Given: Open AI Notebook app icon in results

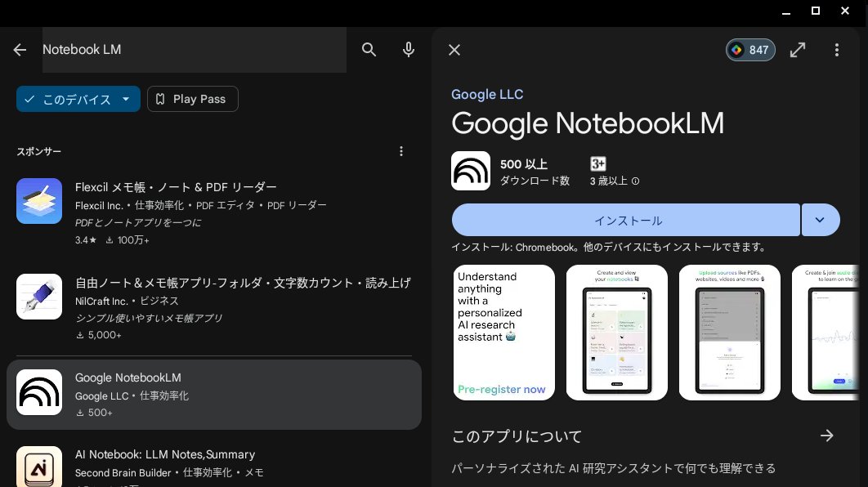Looking at the screenshot, I should (x=39, y=467).
